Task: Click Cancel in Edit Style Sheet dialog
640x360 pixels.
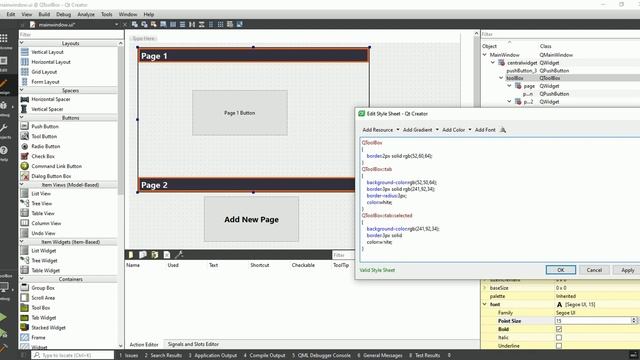Action: pos(594,270)
